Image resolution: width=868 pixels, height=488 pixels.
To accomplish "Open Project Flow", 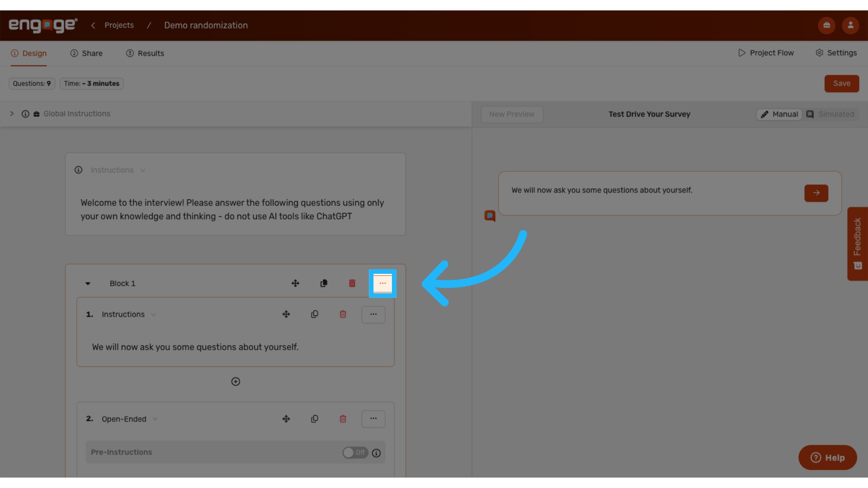I will 766,53.
